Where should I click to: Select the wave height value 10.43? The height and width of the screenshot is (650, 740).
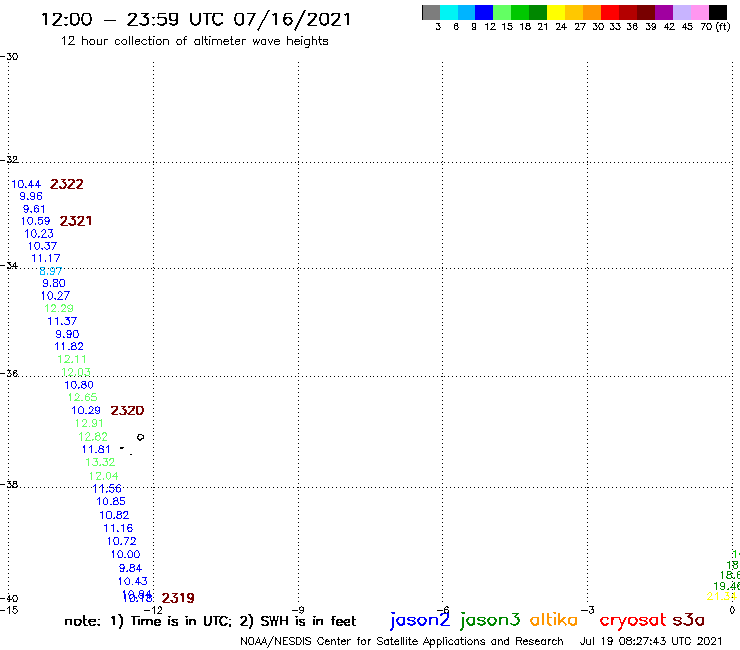pos(133,582)
